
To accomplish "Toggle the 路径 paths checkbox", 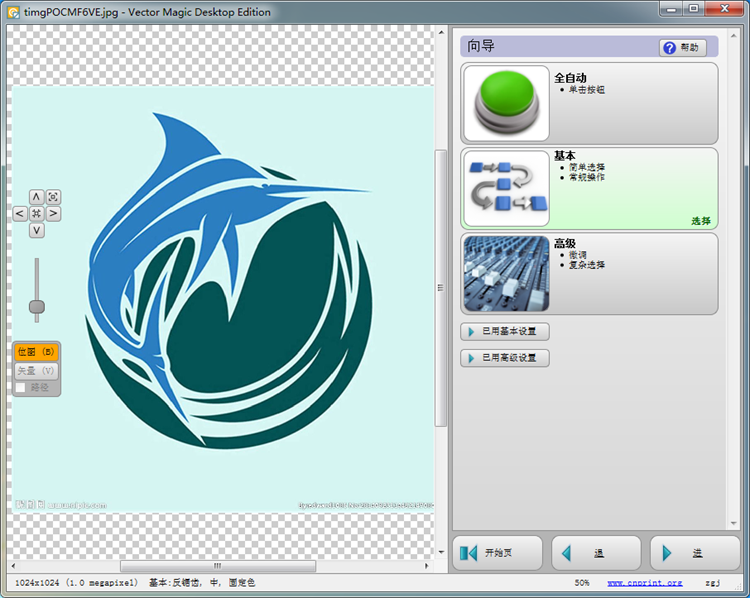I will pyautogui.click(x=21, y=388).
